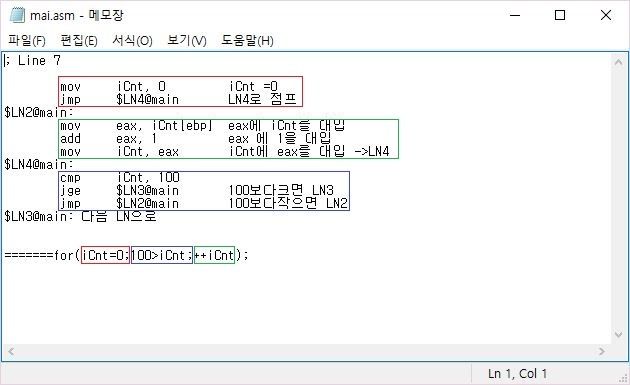Open the 서식(O) menu
Image resolution: width=630 pixels, height=385 pixels.
(132, 40)
